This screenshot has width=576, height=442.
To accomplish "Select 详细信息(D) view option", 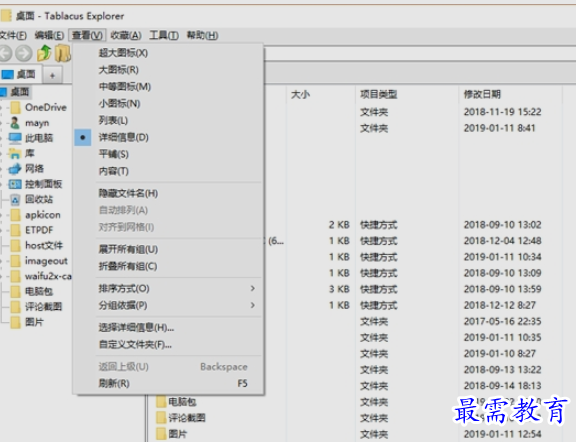I will [x=168, y=137].
